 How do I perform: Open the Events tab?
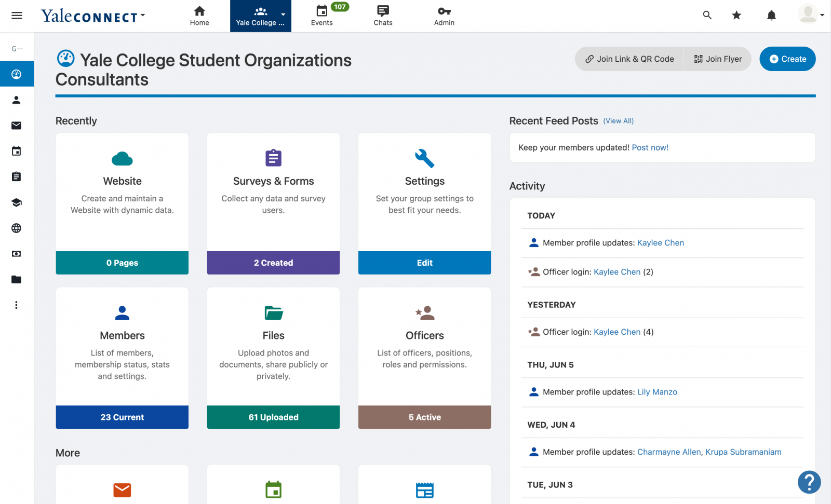pos(322,16)
